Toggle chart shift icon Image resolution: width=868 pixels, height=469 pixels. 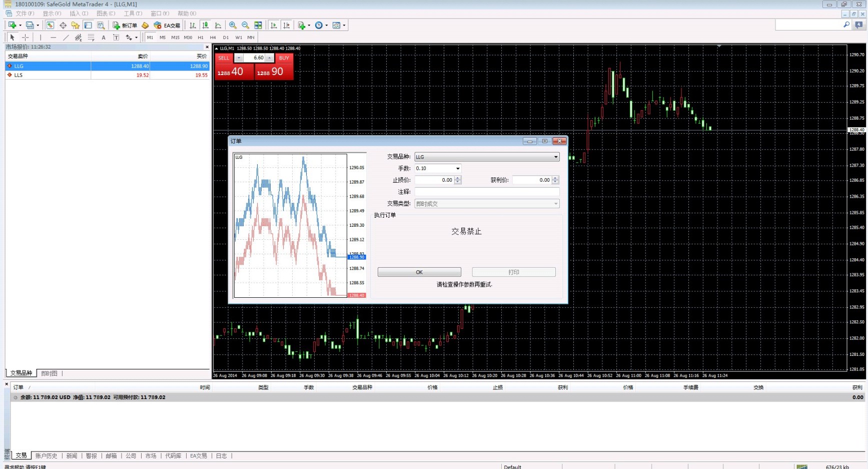[286, 25]
